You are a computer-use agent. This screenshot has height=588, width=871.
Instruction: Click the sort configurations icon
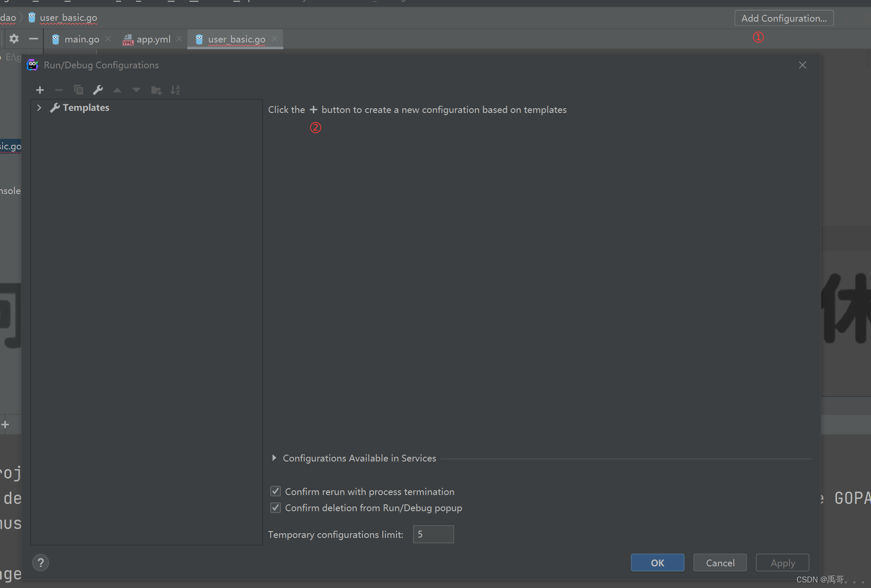click(x=175, y=90)
